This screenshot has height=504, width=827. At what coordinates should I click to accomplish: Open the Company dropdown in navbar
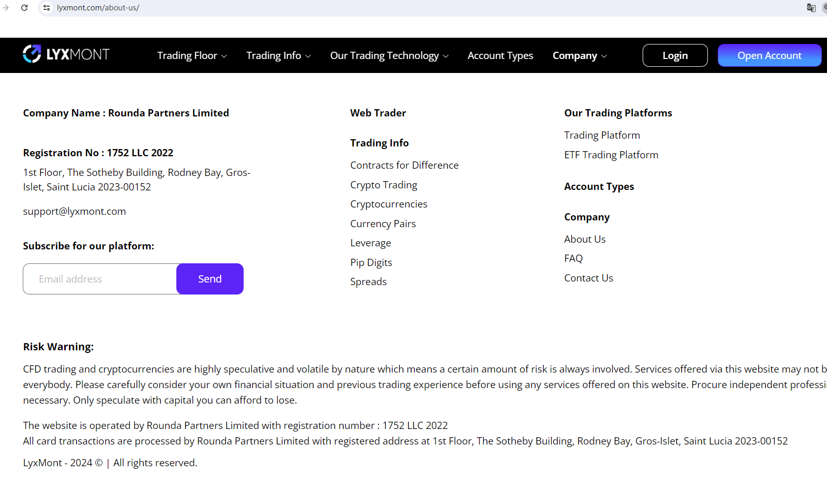579,55
